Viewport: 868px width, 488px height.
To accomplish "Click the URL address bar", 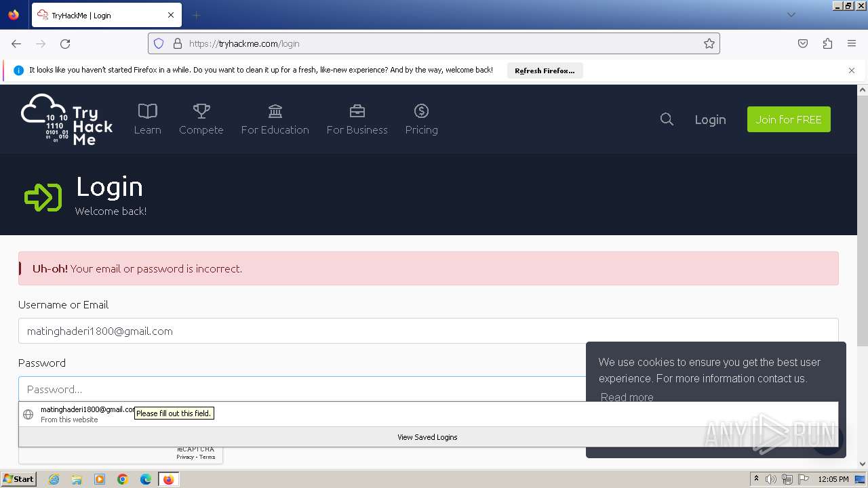I will (x=434, y=43).
